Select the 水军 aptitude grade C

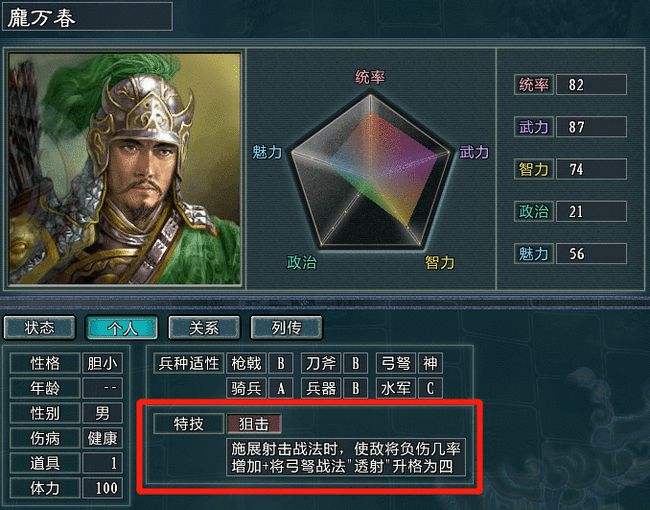(430, 389)
